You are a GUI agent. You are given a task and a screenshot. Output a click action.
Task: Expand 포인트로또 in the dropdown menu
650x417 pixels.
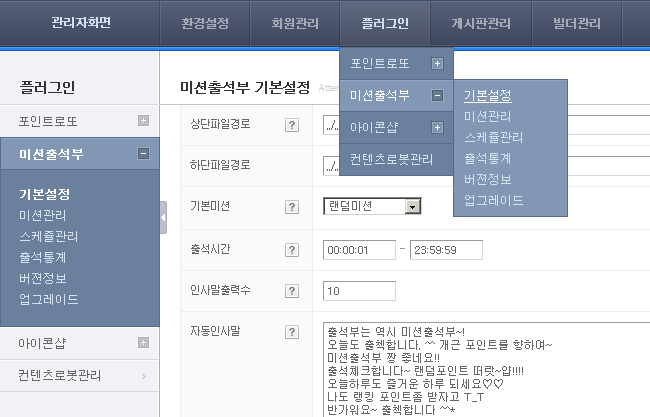[437, 64]
